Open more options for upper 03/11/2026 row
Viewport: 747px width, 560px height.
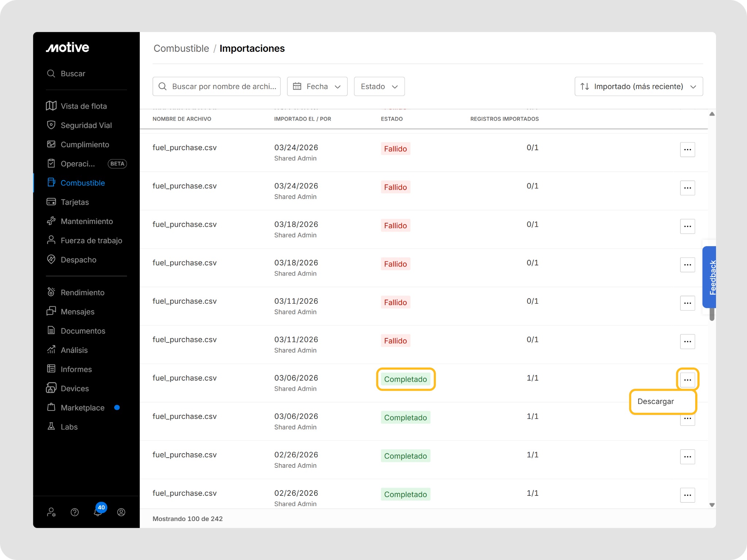pyautogui.click(x=688, y=303)
